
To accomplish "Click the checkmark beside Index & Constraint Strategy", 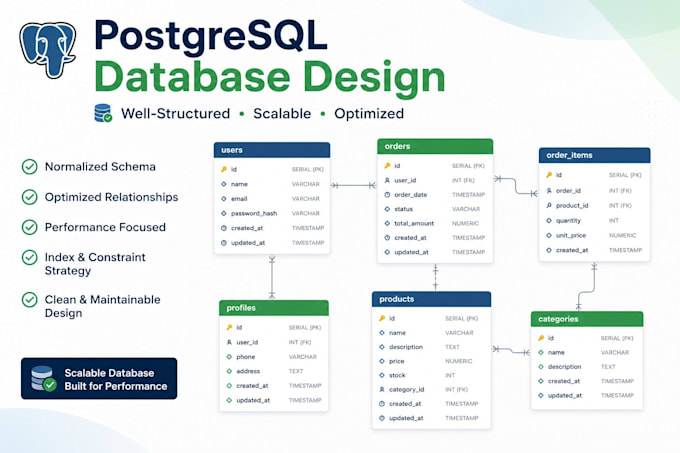I will tap(29, 257).
